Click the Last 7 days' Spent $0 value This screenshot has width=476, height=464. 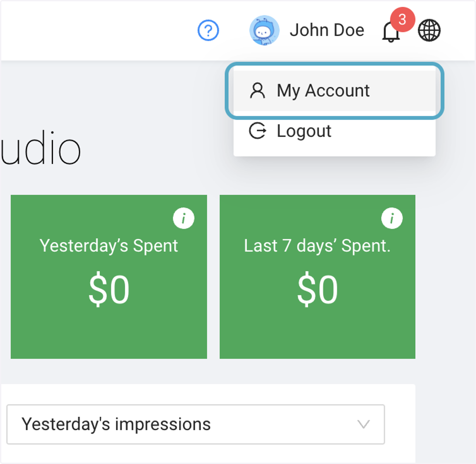[318, 290]
